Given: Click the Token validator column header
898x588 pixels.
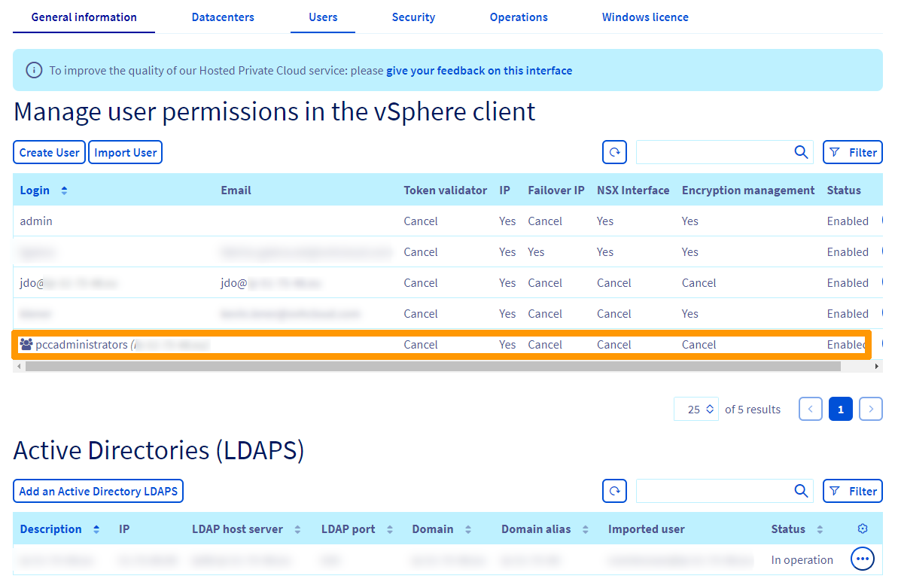Looking at the screenshot, I should tap(445, 190).
